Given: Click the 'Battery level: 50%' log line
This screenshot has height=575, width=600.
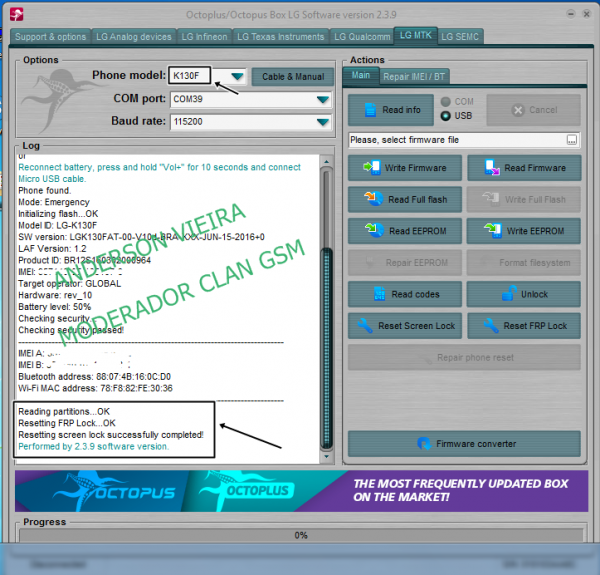Looking at the screenshot, I should (54, 307).
